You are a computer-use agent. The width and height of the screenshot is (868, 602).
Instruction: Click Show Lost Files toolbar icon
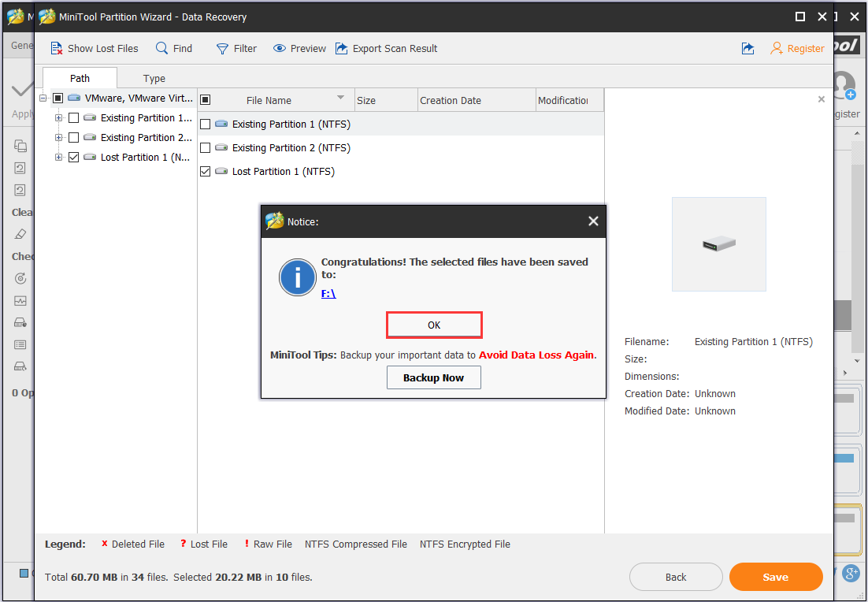point(57,49)
